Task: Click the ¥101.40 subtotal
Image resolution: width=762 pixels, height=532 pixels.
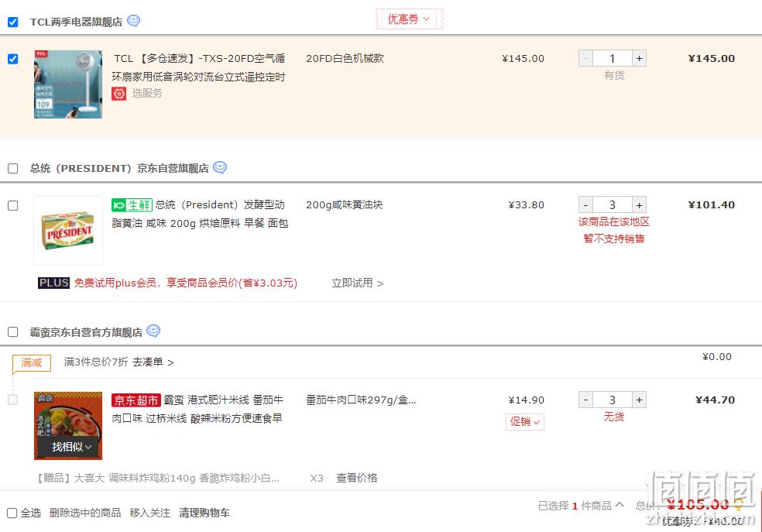Action: point(712,205)
